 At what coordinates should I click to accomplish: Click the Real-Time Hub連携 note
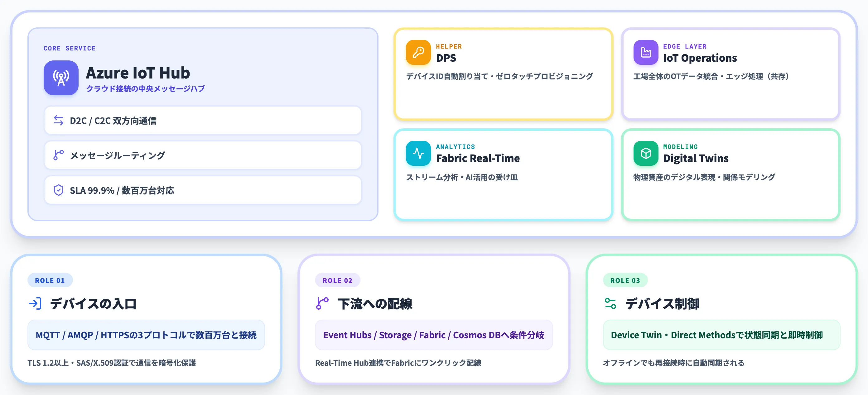click(398, 363)
